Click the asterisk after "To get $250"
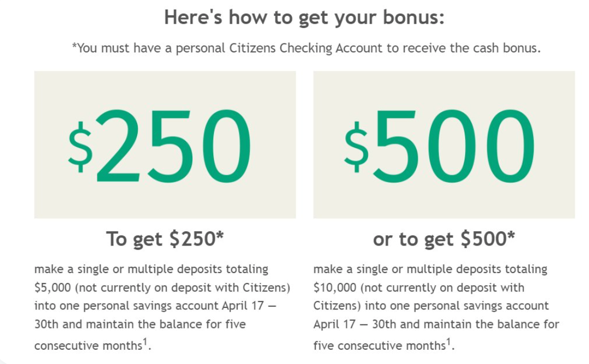The height and width of the screenshot is (364, 589). pos(219,236)
